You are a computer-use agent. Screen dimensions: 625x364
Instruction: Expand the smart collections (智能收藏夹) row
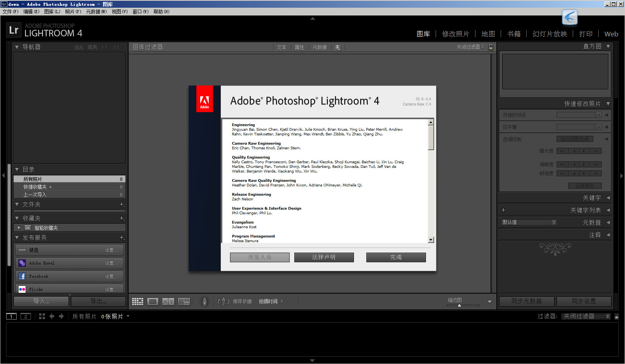(x=19, y=228)
